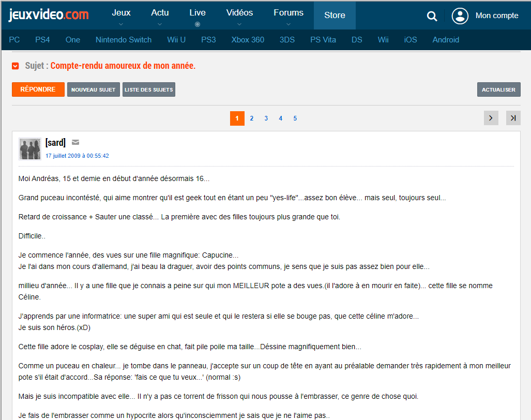The image size is (531, 420).
Task: Click the search magnifier icon
Action: [x=432, y=16]
